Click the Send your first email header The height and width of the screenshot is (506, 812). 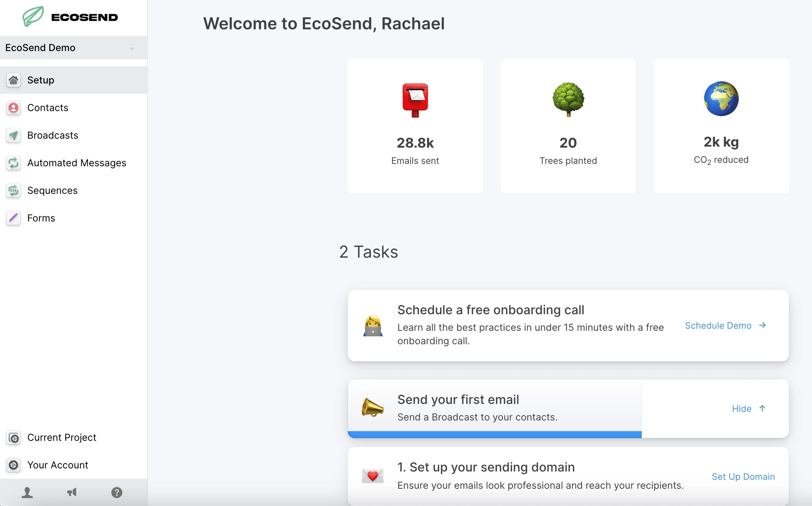coord(458,400)
